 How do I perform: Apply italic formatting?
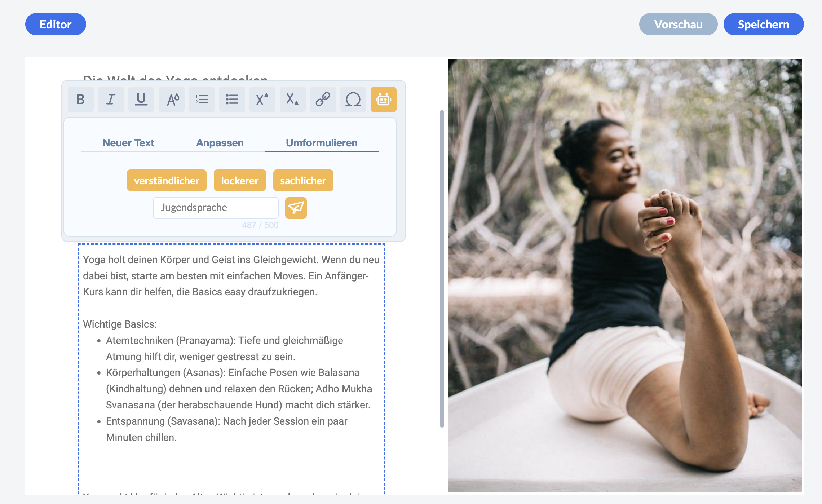click(x=111, y=100)
